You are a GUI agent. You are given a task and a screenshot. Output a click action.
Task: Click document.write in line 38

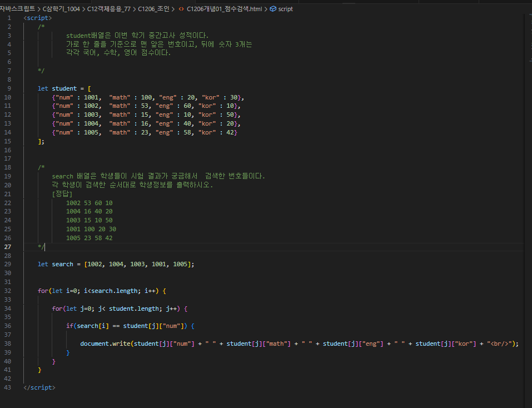tap(105, 344)
